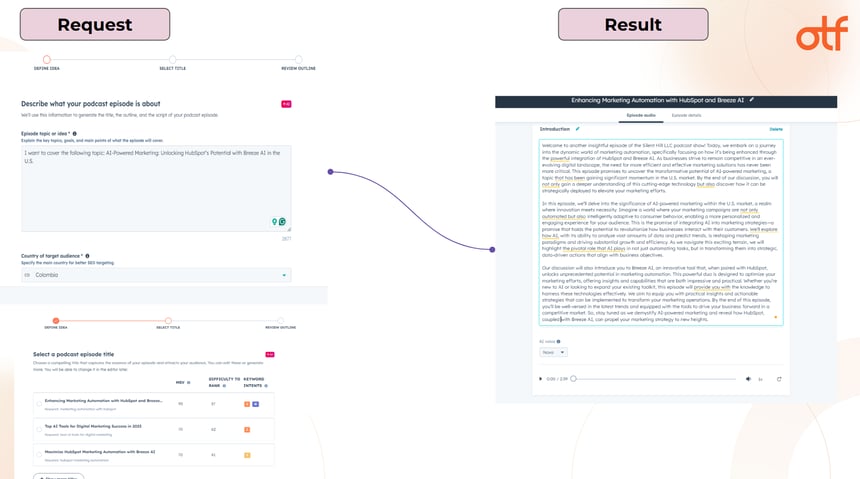Image resolution: width=860 pixels, height=479 pixels.
Task: Select the Enhancing Marketing Automation title radio button
Action: [x=39, y=404]
